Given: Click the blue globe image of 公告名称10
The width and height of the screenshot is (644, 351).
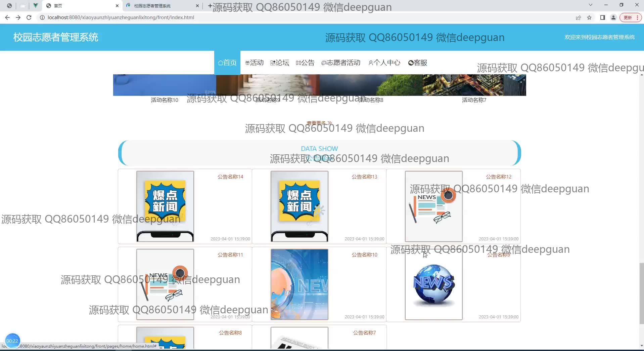Looking at the screenshot, I should pyautogui.click(x=300, y=284).
